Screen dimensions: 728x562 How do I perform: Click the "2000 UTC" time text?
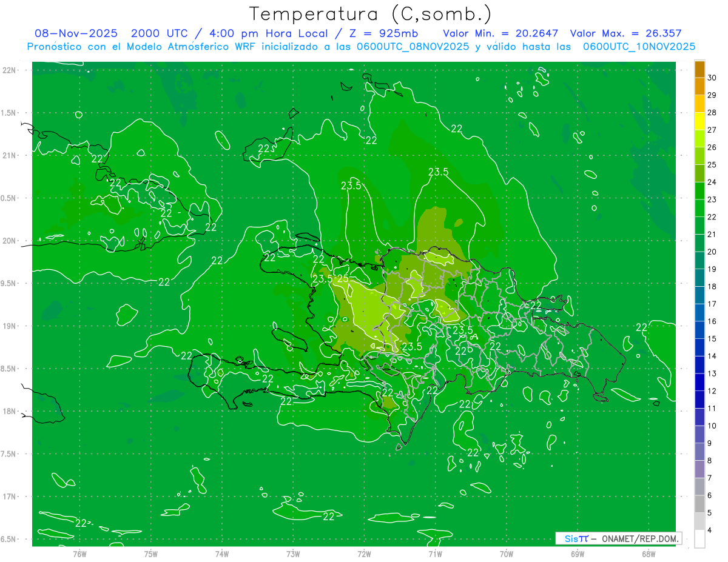pos(159,33)
